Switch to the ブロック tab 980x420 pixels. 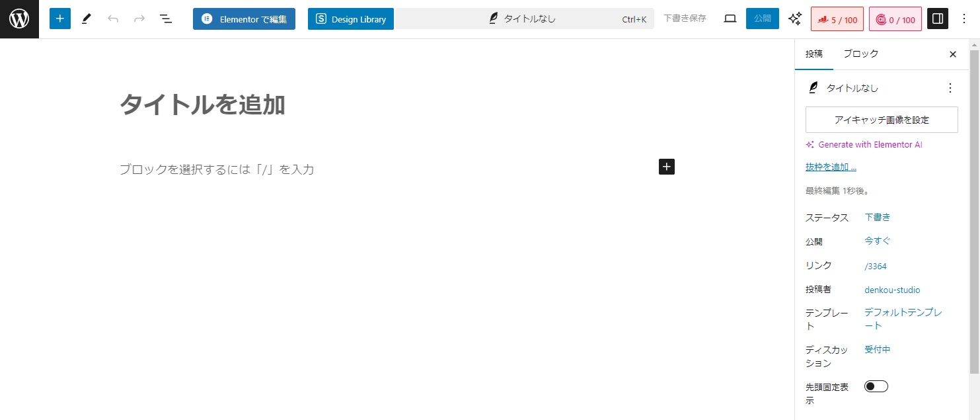click(x=860, y=54)
